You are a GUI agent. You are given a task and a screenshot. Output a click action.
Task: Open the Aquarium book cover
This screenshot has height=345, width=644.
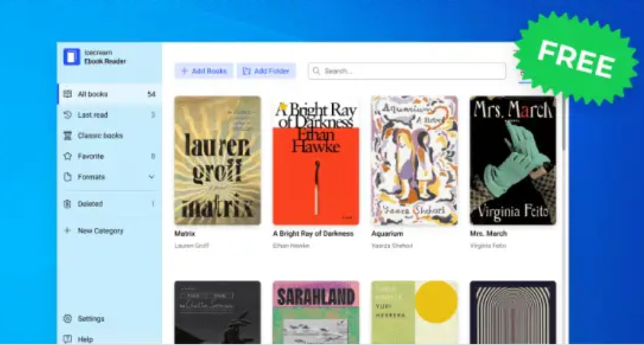coord(414,160)
